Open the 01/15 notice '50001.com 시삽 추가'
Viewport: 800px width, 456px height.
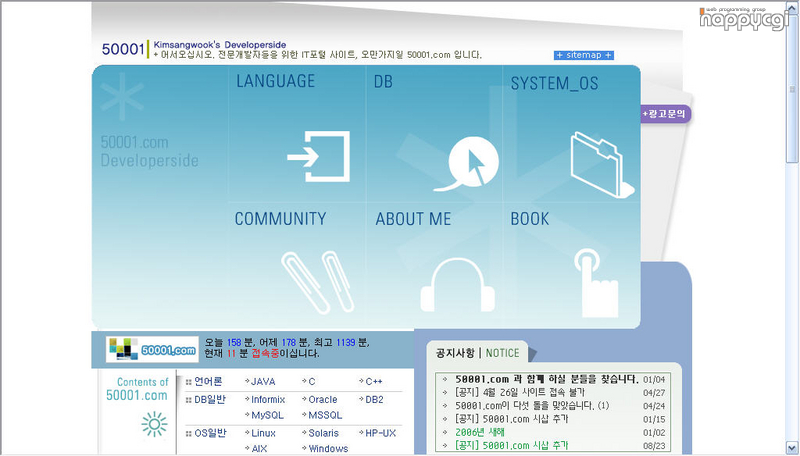click(x=511, y=419)
